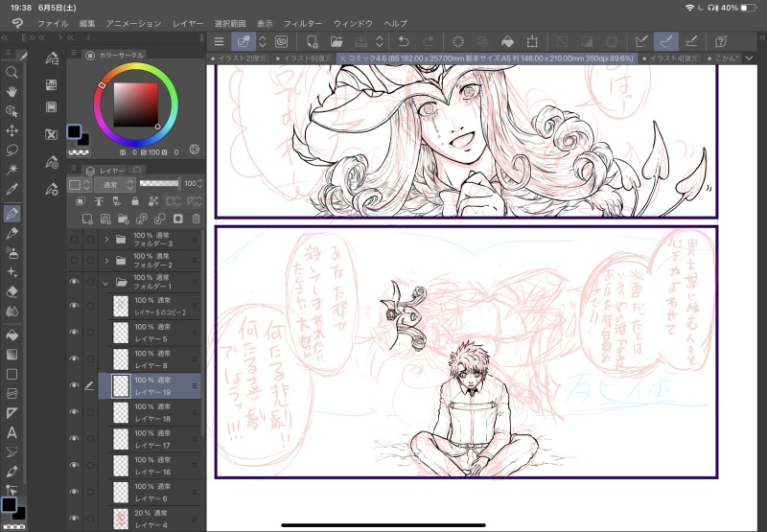The image size is (767, 532).
Task: Open file via folder icon in command bar
Action: [x=337, y=41]
